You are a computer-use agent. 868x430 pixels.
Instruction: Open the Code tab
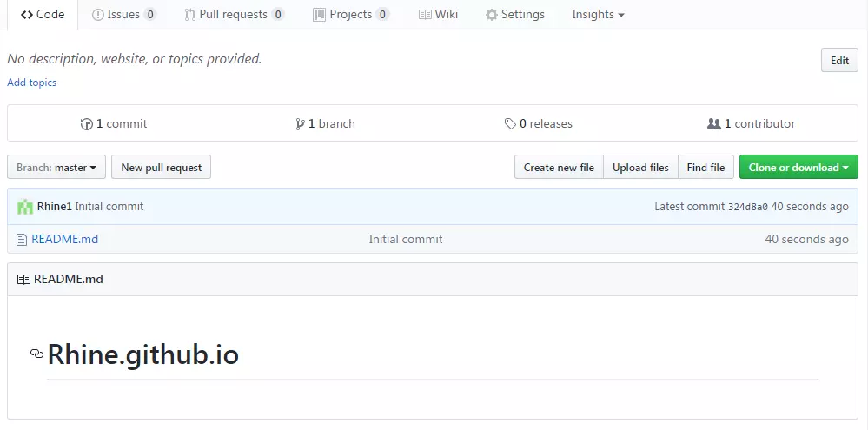point(42,15)
